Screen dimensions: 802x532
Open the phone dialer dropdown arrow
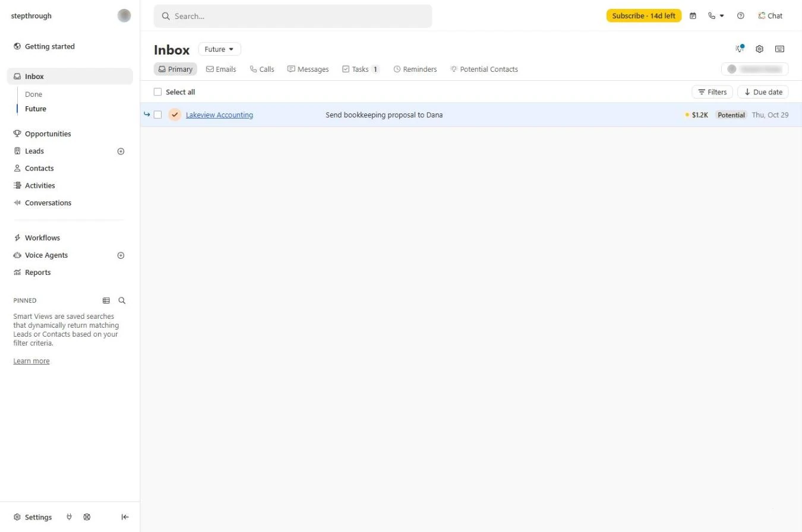(x=722, y=16)
